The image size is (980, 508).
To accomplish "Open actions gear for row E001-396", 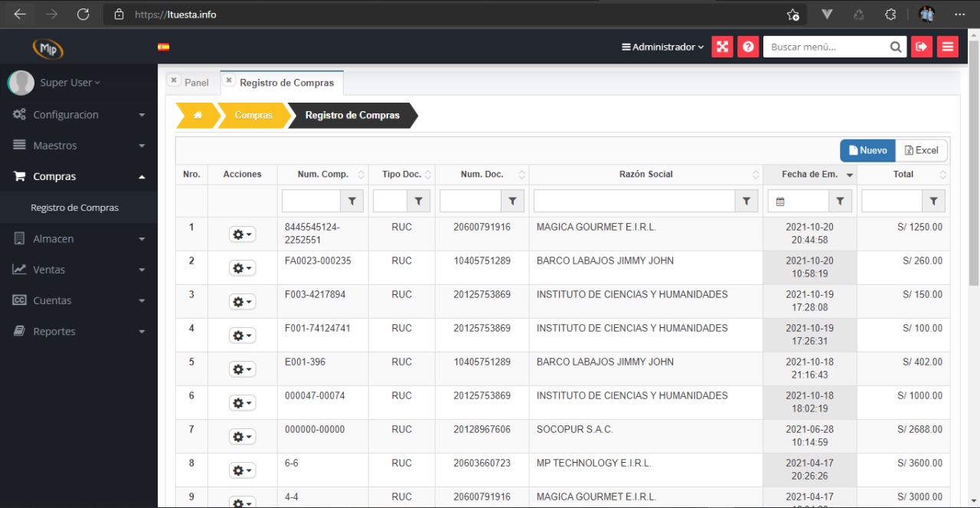I will 242,369.
